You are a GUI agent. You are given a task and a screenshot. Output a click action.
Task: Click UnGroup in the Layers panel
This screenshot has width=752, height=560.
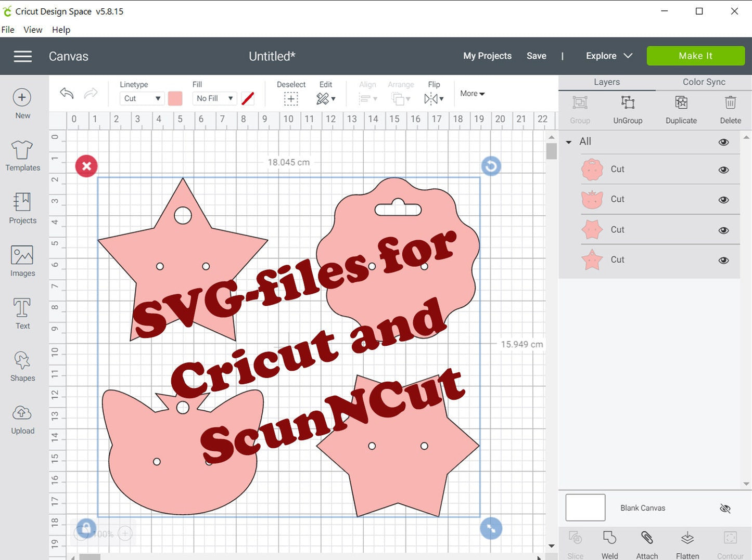628,110
